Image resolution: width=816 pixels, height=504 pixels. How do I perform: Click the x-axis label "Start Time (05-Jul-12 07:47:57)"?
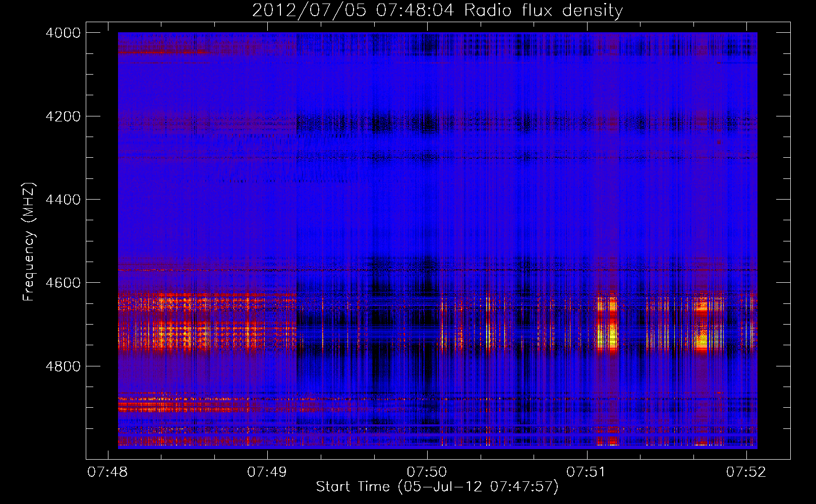437,487
